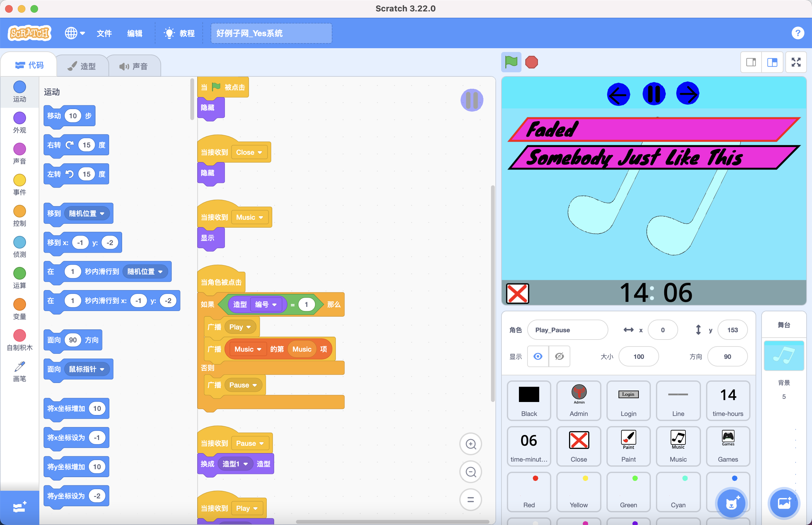The height and width of the screenshot is (525, 812).
Task: Select the Black sprite
Action: [529, 400]
